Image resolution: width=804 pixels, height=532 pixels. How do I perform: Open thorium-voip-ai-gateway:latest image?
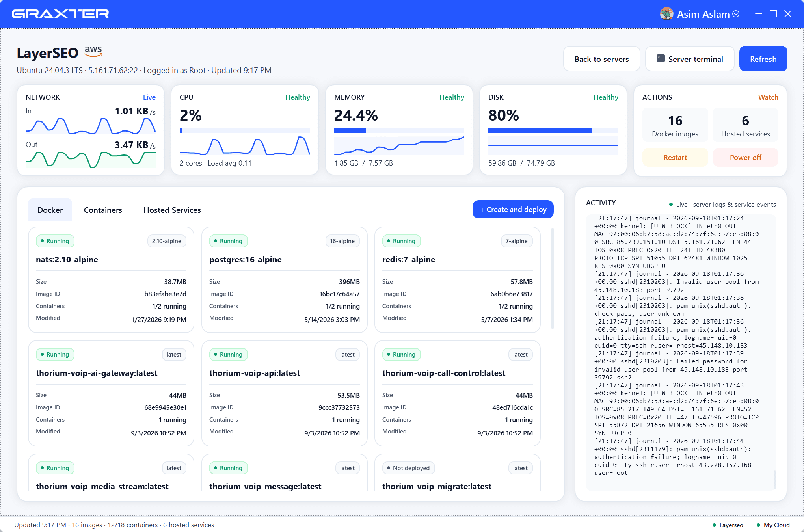(111, 393)
